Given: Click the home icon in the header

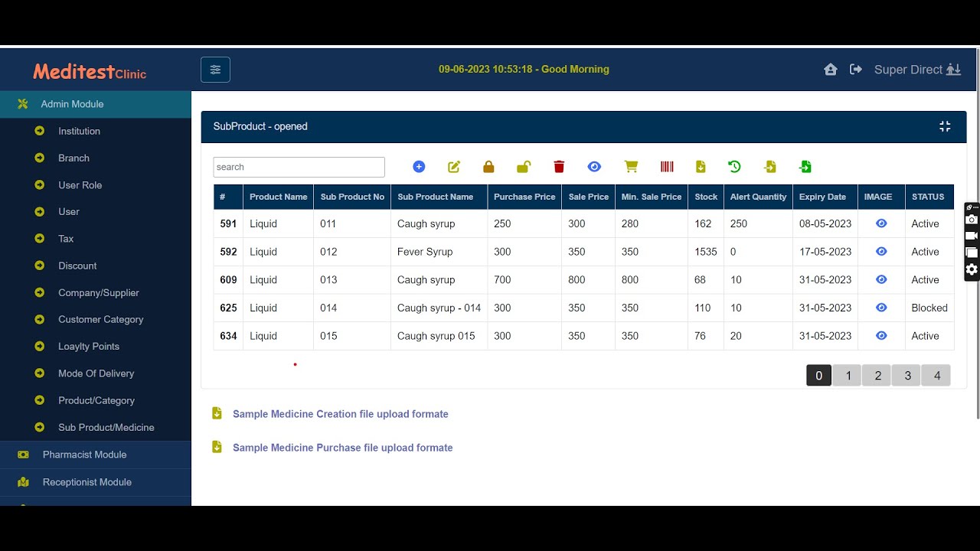Looking at the screenshot, I should pyautogui.click(x=831, y=70).
